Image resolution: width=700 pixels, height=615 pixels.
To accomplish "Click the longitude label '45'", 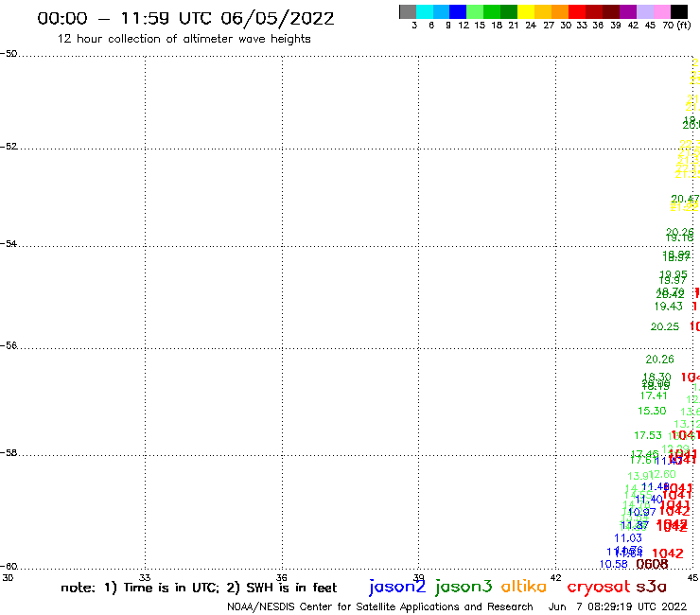I will click(692, 577).
